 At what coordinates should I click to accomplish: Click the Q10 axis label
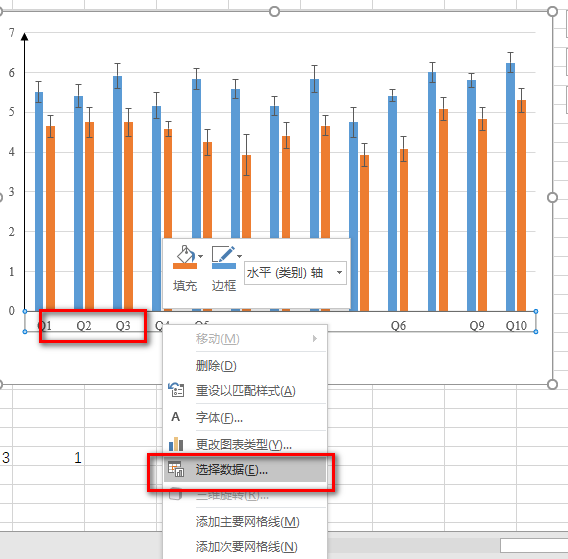point(516,326)
